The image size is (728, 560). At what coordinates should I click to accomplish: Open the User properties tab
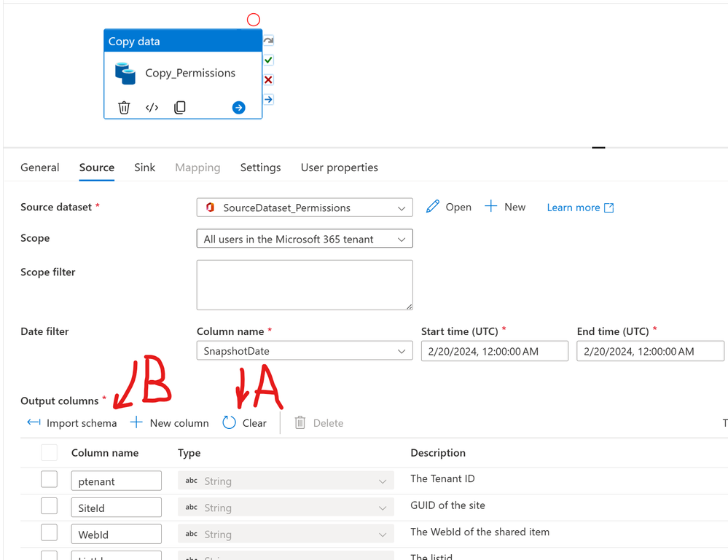coord(340,167)
